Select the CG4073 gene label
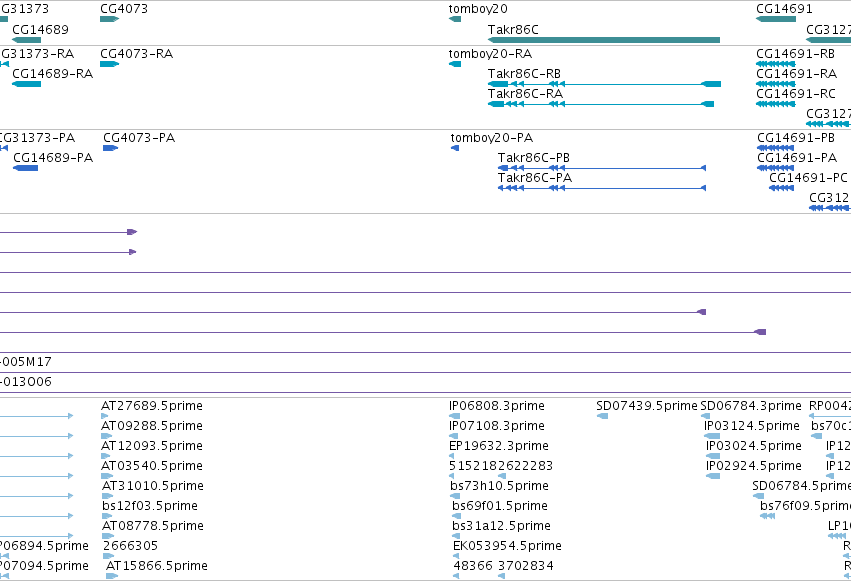The height and width of the screenshot is (581, 851). (124, 9)
